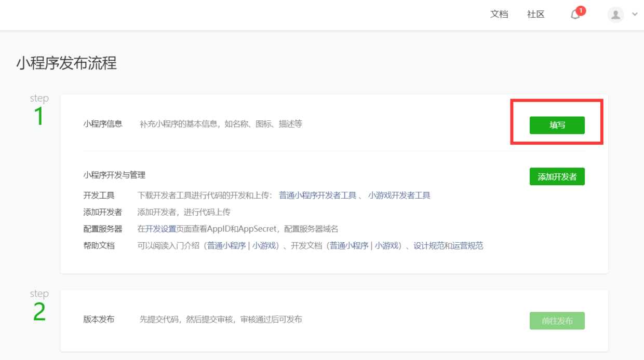This screenshot has width=644, height=360.
Task: Click the red notification badge
Action: coord(581,10)
